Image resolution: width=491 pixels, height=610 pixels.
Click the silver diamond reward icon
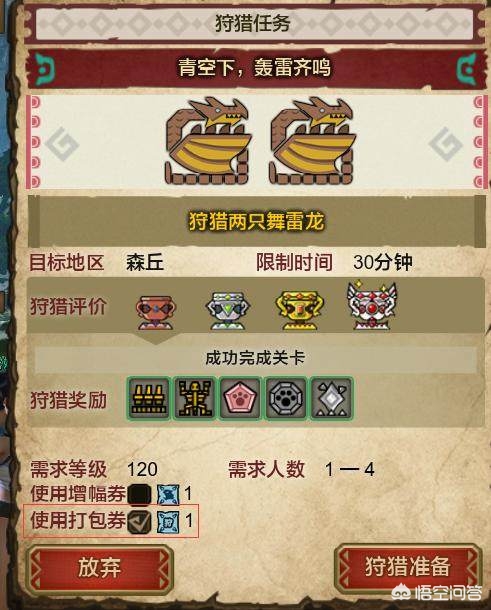[331, 398]
